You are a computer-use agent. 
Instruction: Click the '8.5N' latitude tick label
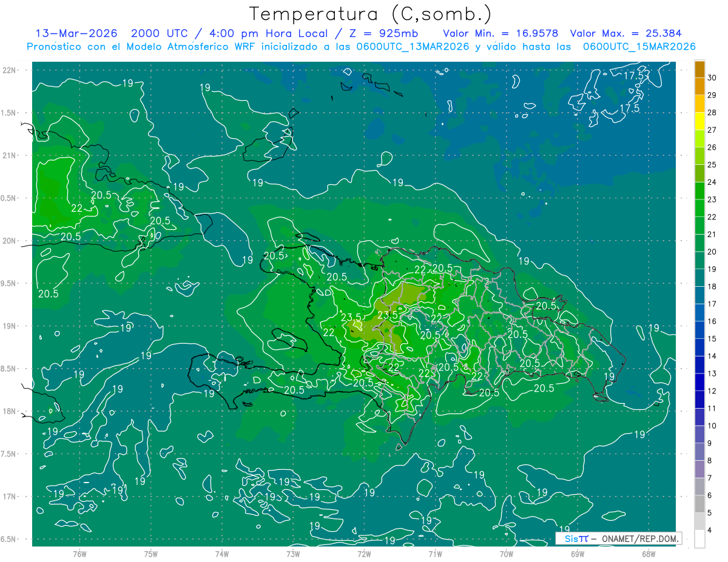(9, 369)
